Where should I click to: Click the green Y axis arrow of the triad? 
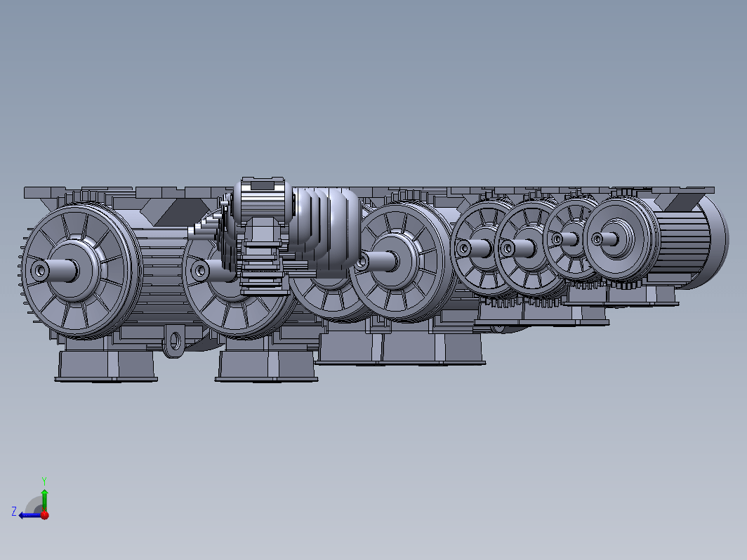click(x=44, y=500)
